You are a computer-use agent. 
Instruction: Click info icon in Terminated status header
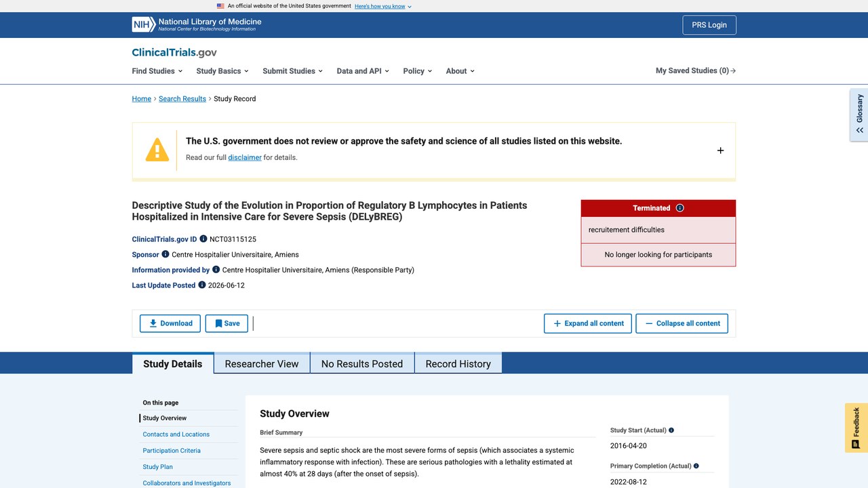point(680,208)
